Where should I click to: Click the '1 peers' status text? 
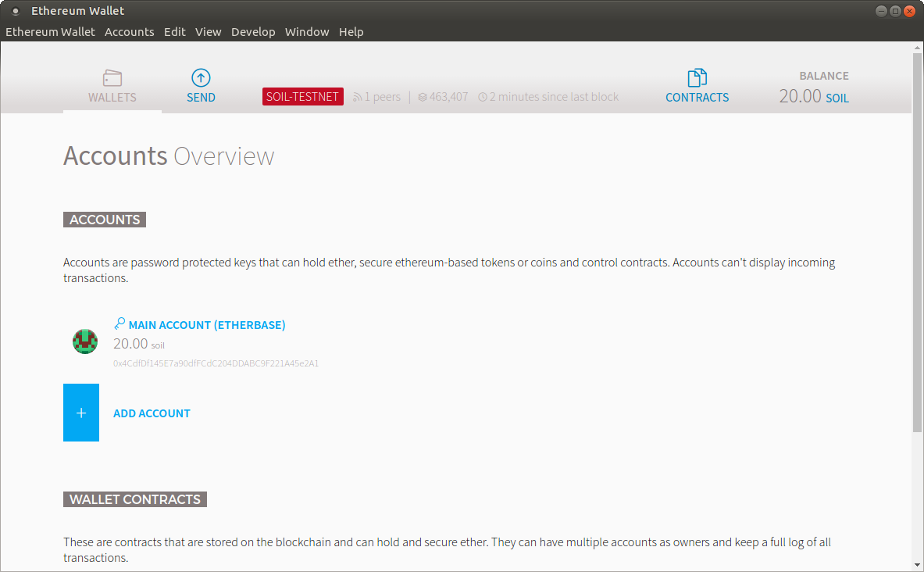[383, 97]
